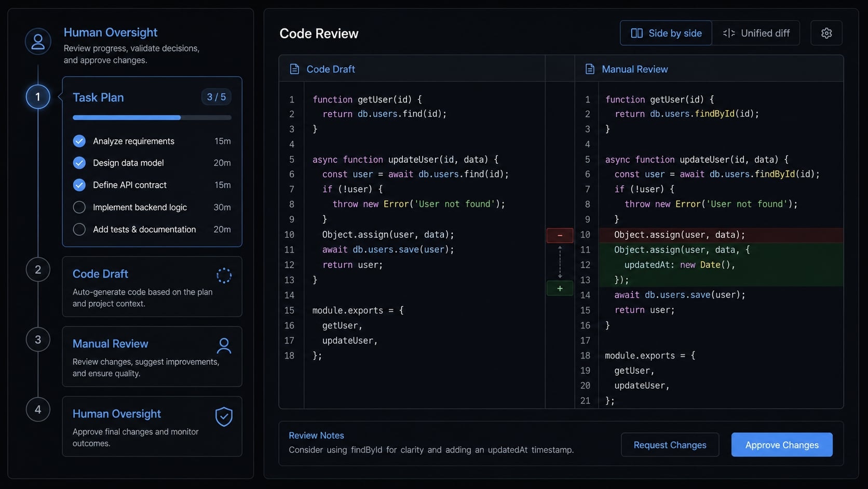Uncheck the Design data model task
Screen dimensions: 868x489
coord(79,163)
